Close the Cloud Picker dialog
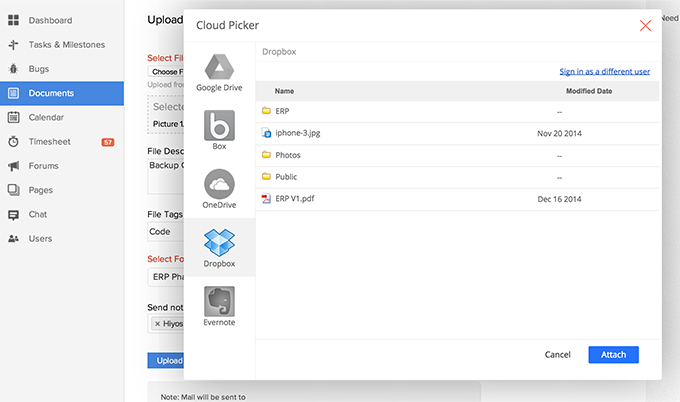Image resolution: width=680 pixels, height=402 pixels. (645, 26)
